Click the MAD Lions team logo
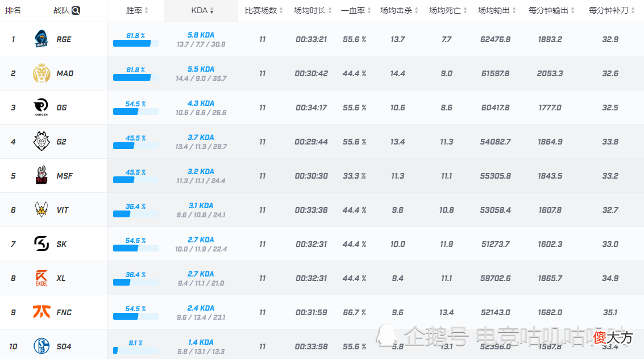The width and height of the screenshot is (644, 359). (41, 73)
